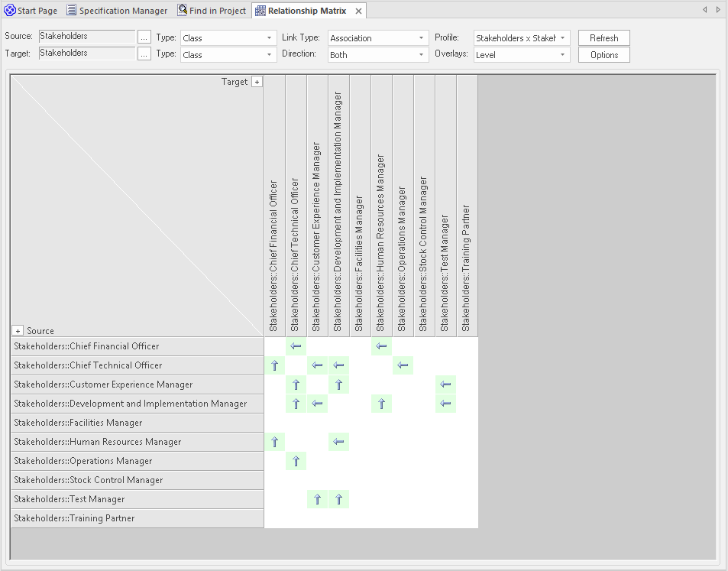
Task: Expand the Target plus button
Action: (257, 82)
